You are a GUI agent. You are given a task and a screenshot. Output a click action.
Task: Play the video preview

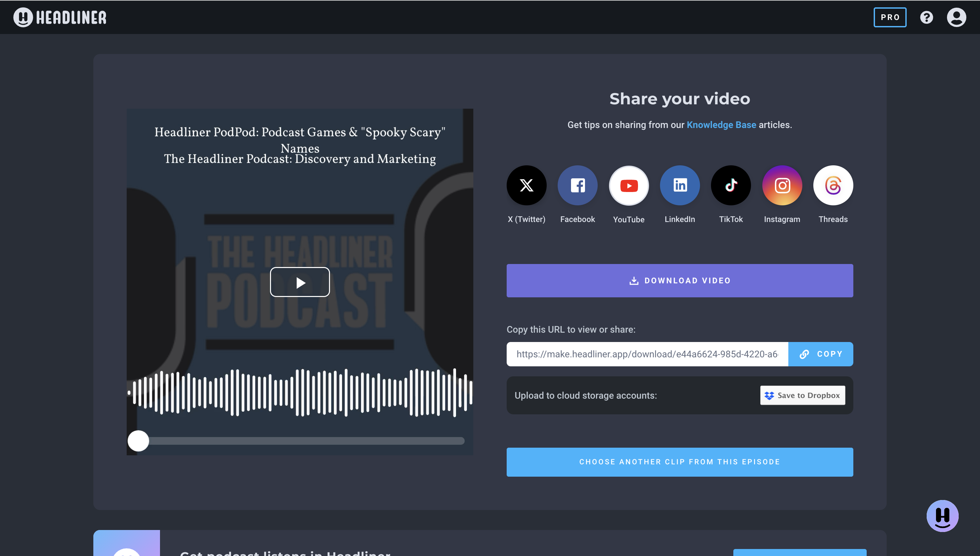coord(300,282)
